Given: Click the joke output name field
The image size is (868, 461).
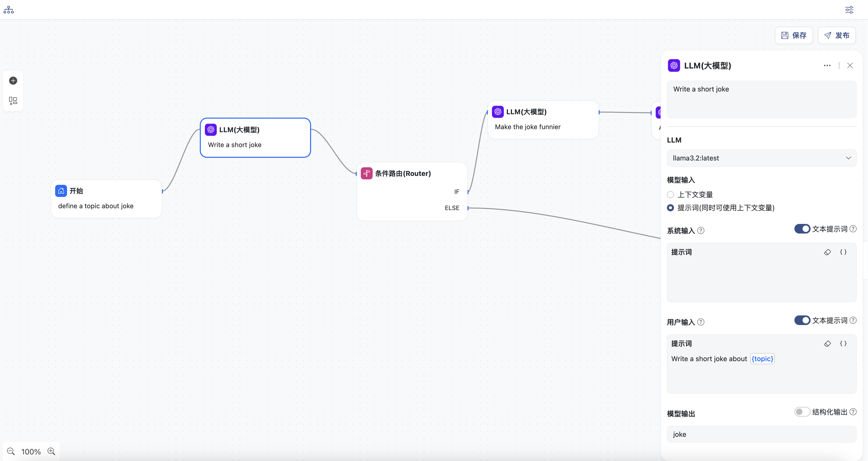Looking at the screenshot, I should [761, 434].
